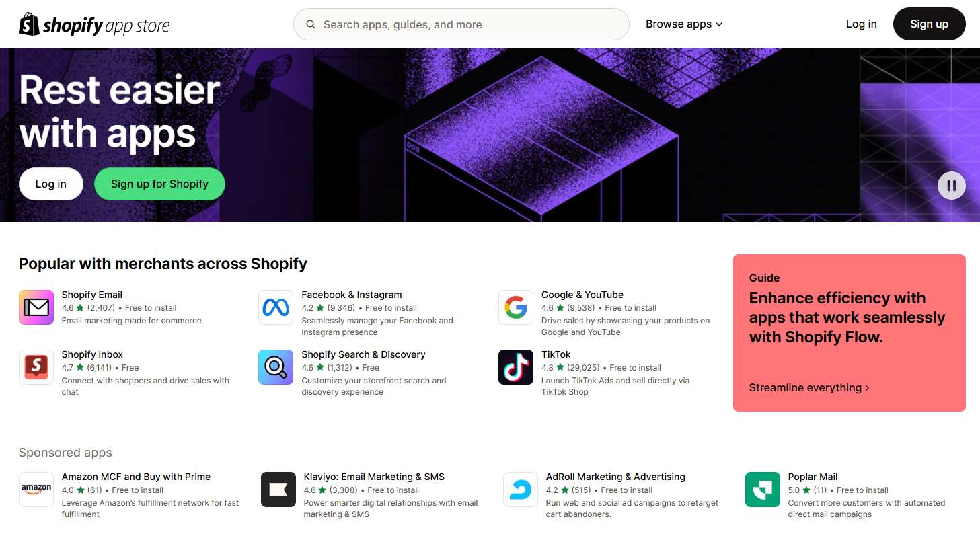Image resolution: width=980 pixels, height=542 pixels.
Task: Click the Shopify Search & Discovery icon
Action: 276,367
